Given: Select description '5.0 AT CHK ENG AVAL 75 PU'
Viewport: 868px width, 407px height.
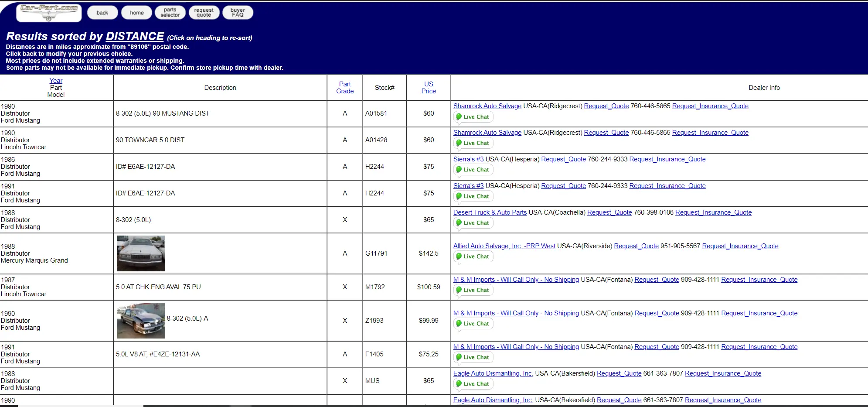Looking at the screenshot, I should [x=158, y=287].
